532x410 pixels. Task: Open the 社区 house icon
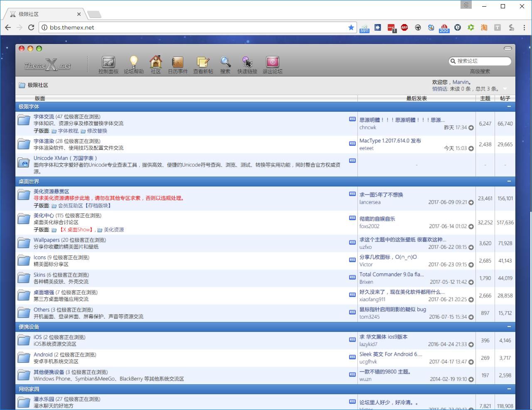tap(156, 65)
